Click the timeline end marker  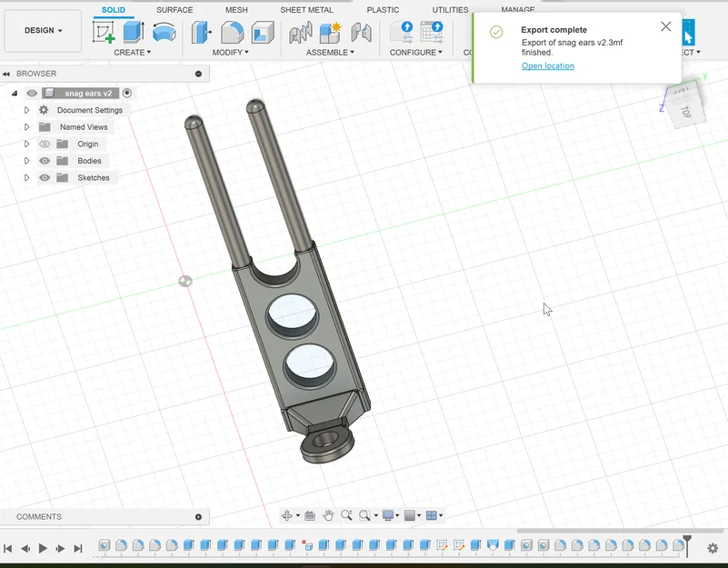[687, 545]
